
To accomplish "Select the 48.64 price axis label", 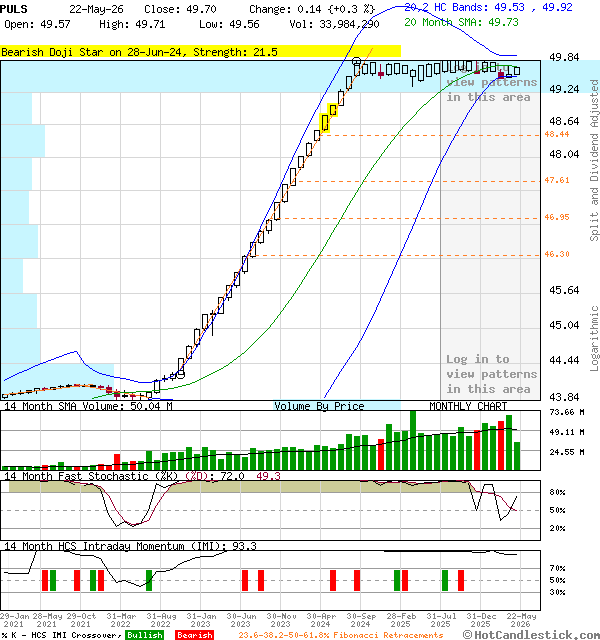I will coord(564,121).
